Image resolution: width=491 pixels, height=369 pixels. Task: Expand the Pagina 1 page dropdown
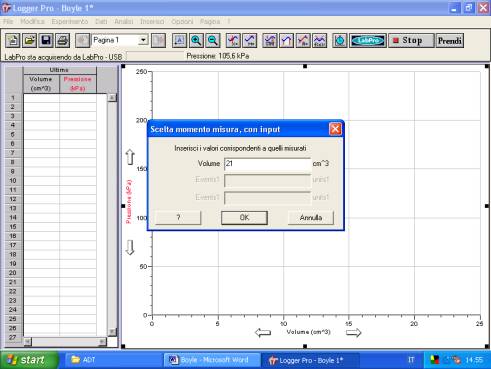click(143, 40)
